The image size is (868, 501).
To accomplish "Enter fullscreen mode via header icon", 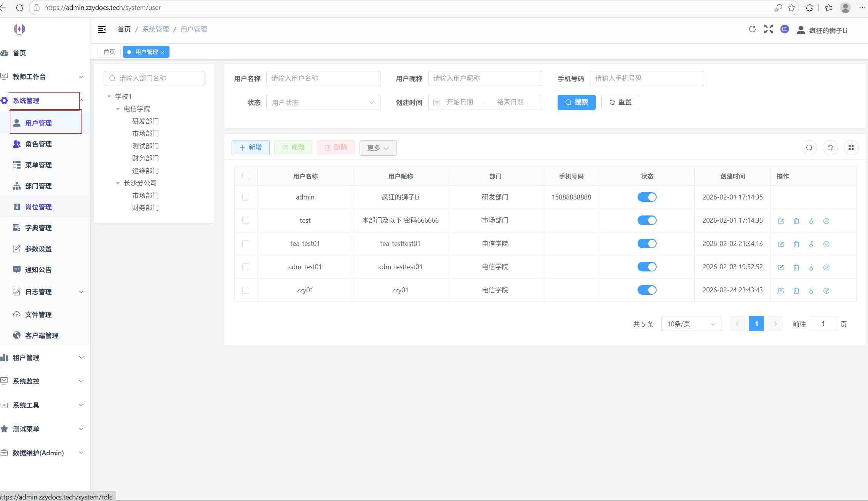I will [768, 29].
